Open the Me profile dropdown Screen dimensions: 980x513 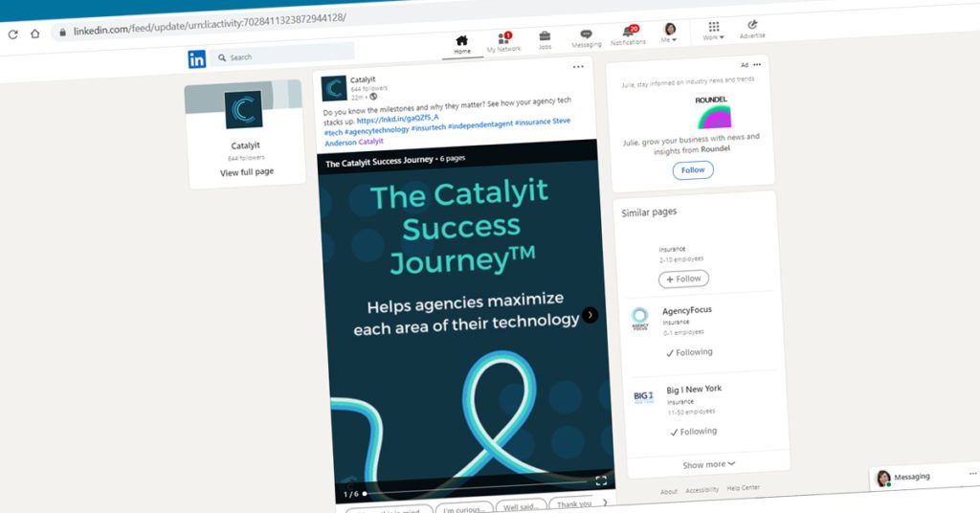coord(669,33)
